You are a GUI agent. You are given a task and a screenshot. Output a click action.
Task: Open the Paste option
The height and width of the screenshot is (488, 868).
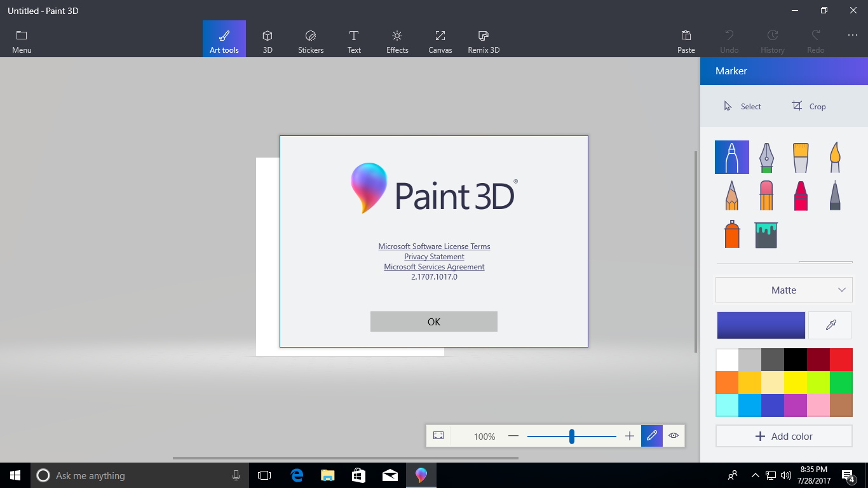(x=686, y=41)
